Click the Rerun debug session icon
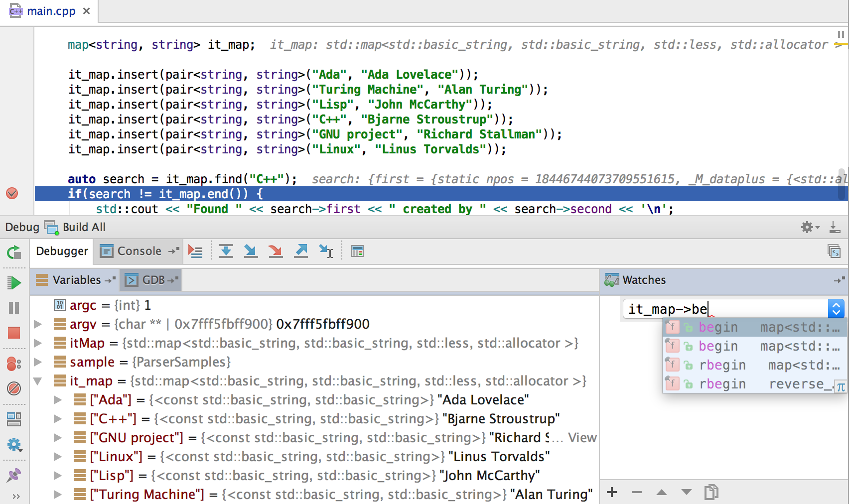Viewport: 849px width, 504px height. point(14,252)
